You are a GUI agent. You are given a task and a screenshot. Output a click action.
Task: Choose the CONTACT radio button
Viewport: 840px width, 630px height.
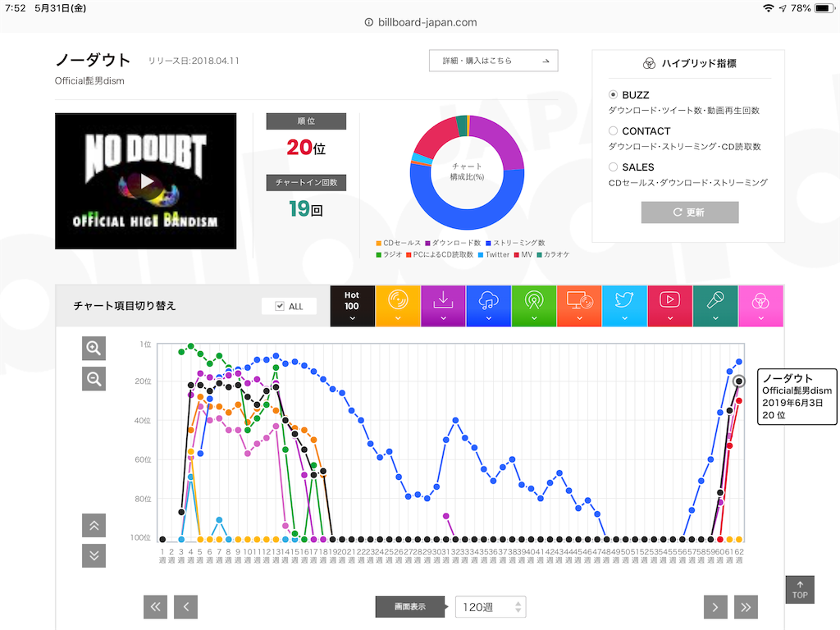(x=613, y=130)
